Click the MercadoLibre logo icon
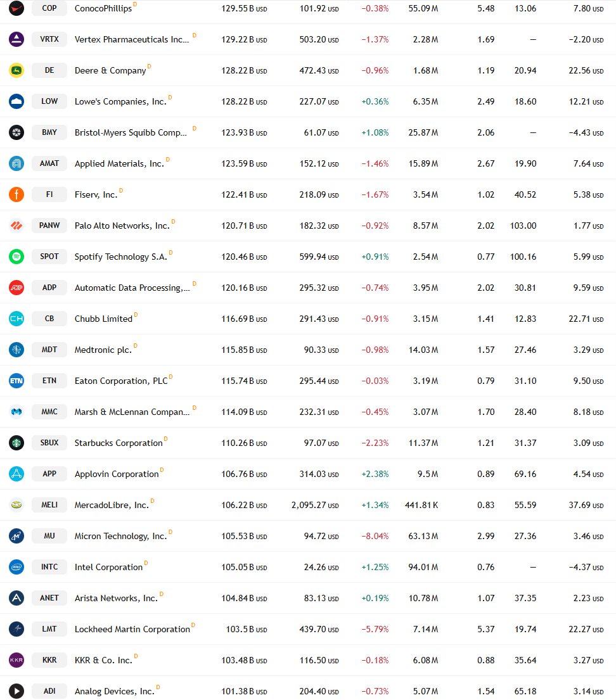This screenshot has width=616, height=700. tap(16, 504)
